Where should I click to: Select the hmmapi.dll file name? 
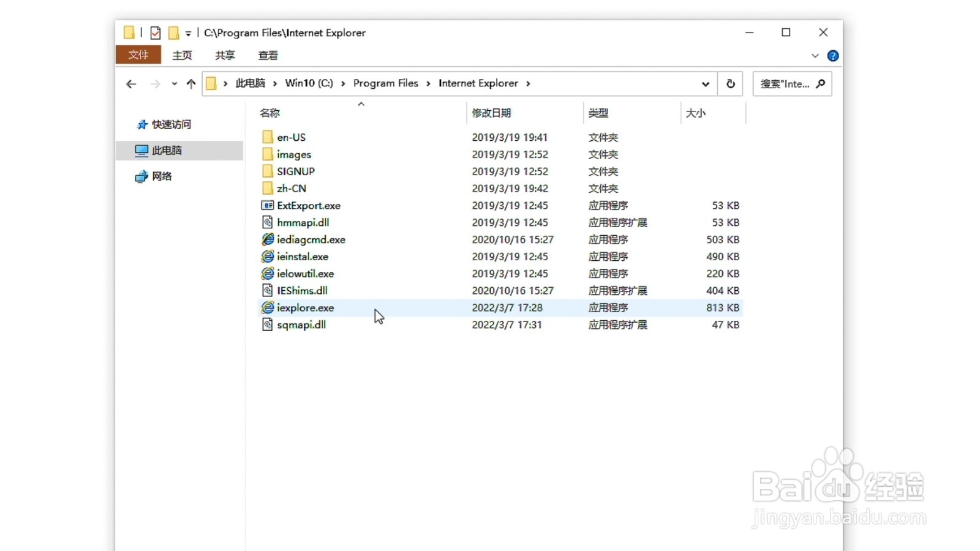(x=303, y=223)
